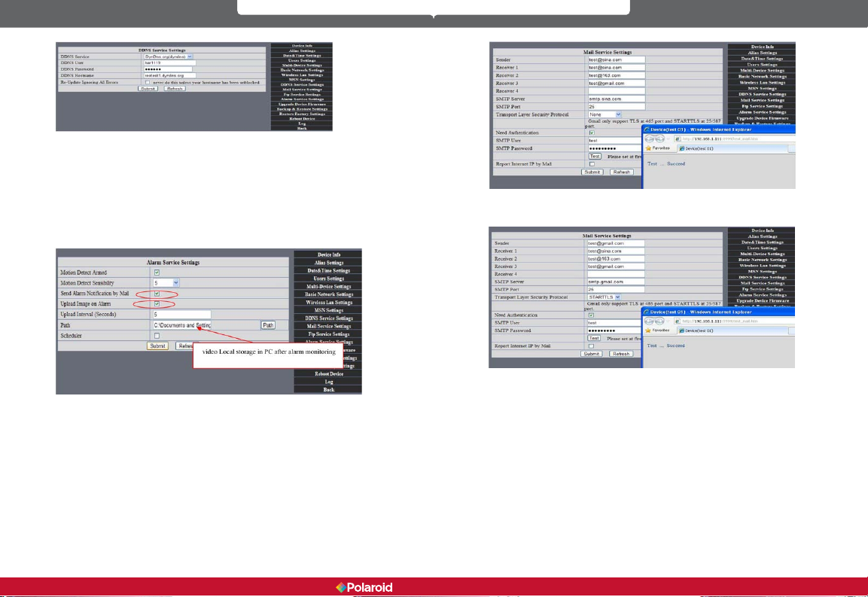Click the IE address bar beside the sina.com form

735,139
